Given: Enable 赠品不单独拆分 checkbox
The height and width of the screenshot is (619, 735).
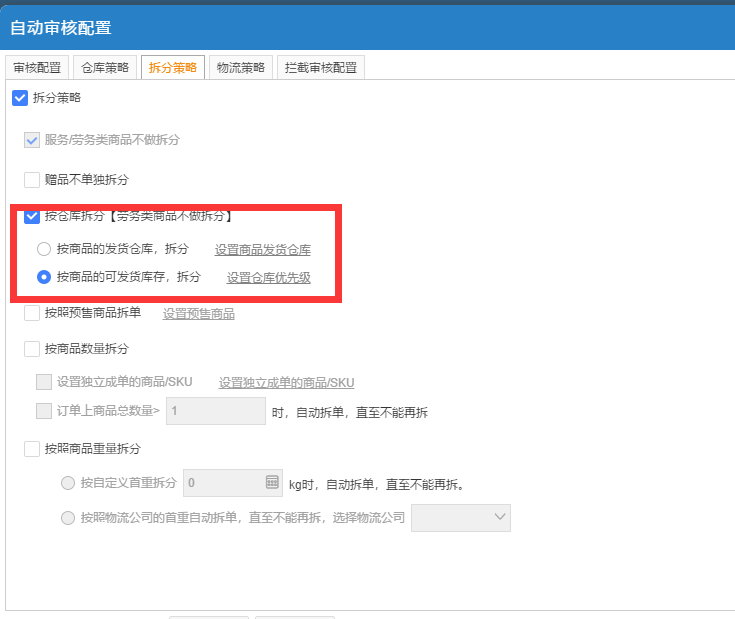Looking at the screenshot, I should click(32, 179).
